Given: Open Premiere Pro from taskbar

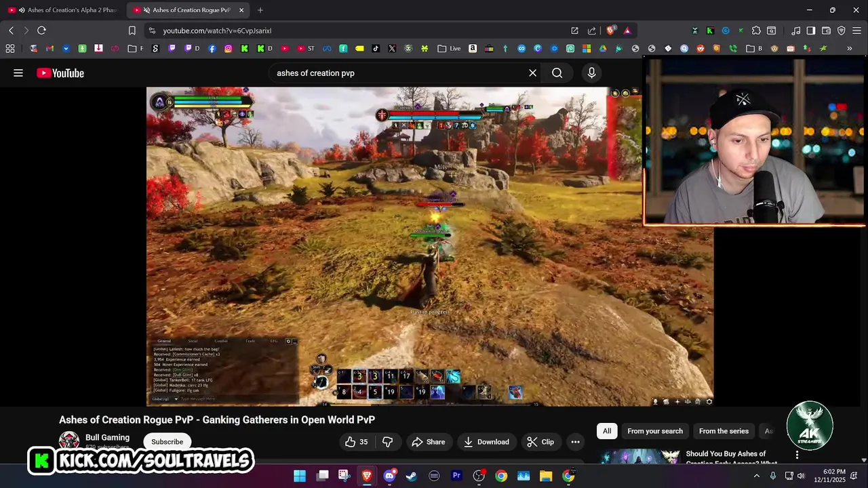Looking at the screenshot, I should pos(456,476).
